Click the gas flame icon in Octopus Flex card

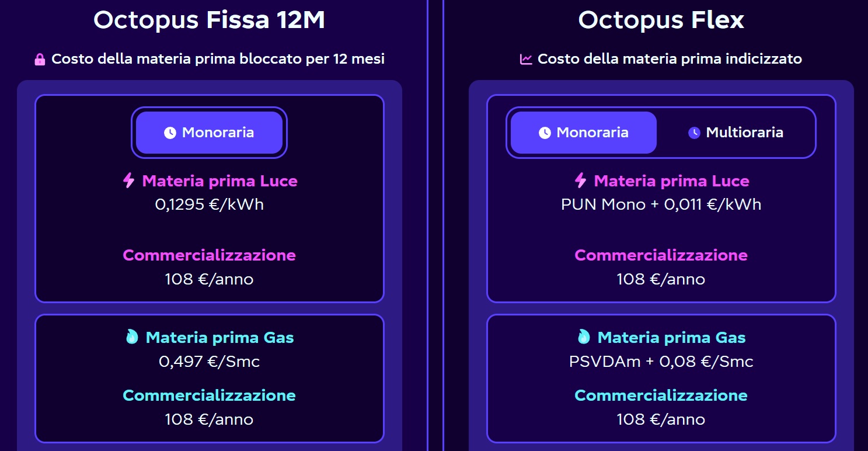[584, 336]
